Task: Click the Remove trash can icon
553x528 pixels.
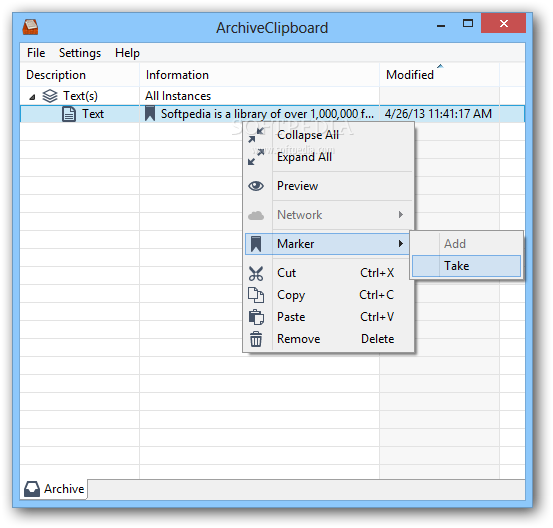Action: pyautogui.click(x=256, y=339)
